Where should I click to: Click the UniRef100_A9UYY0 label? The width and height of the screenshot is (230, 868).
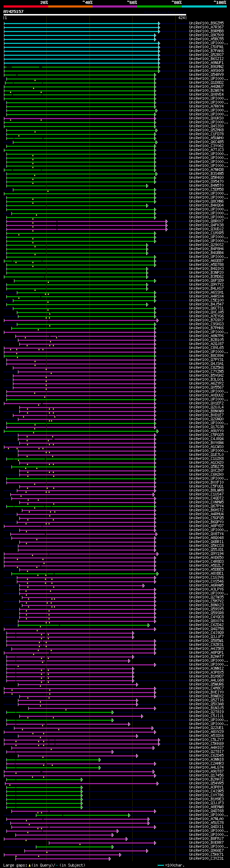(206, 431)
